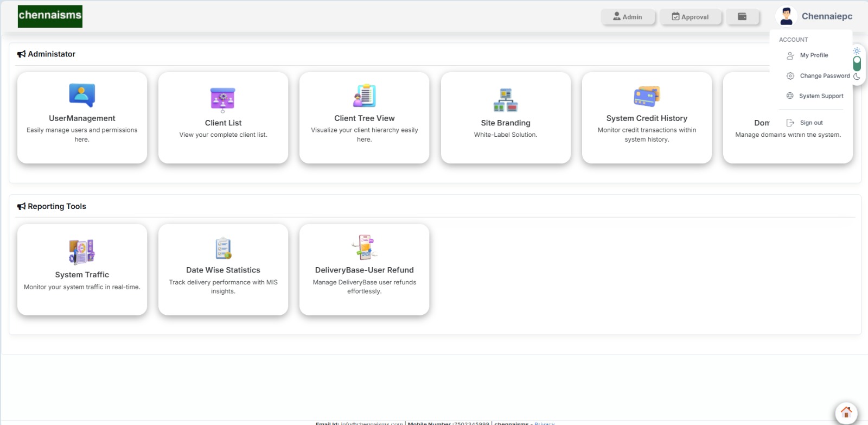Open the DeliveryBase-User Refund icon

point(365,248)
